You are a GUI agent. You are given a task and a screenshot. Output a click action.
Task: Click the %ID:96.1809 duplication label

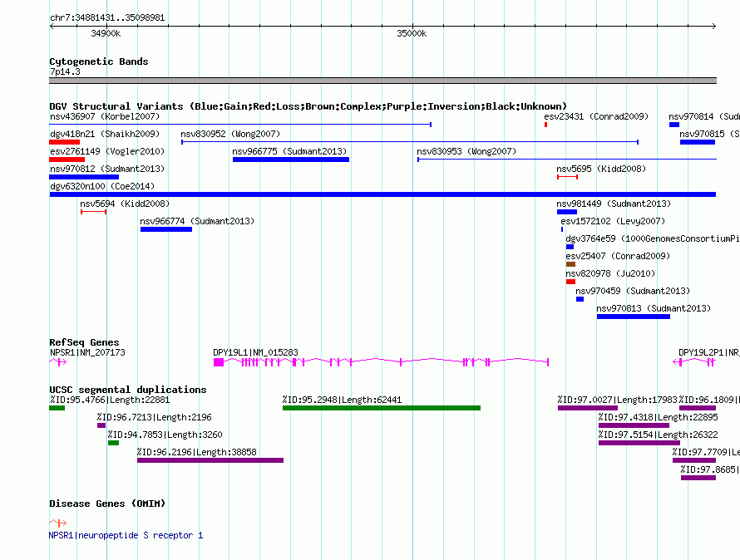coord(709,400)
